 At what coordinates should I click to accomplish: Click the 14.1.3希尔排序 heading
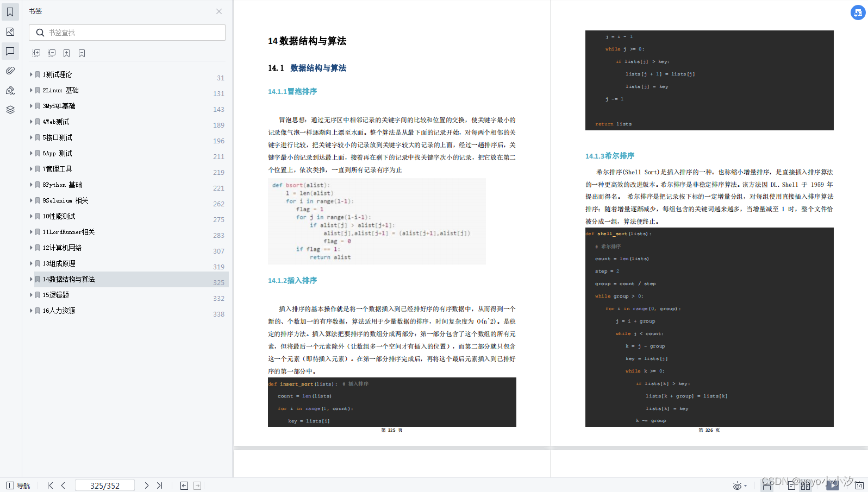(x=610, y=156)
